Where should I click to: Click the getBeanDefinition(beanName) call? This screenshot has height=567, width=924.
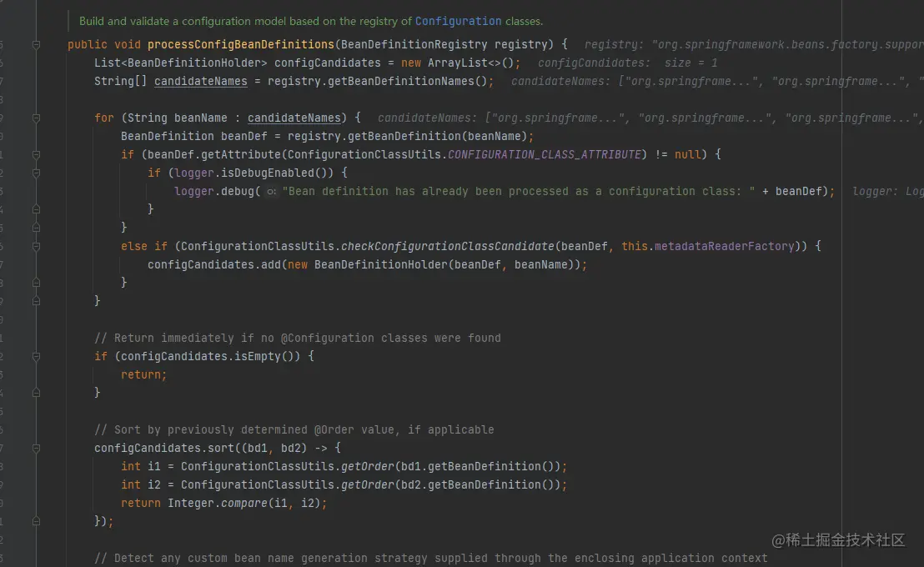click(x=437, y=136)
